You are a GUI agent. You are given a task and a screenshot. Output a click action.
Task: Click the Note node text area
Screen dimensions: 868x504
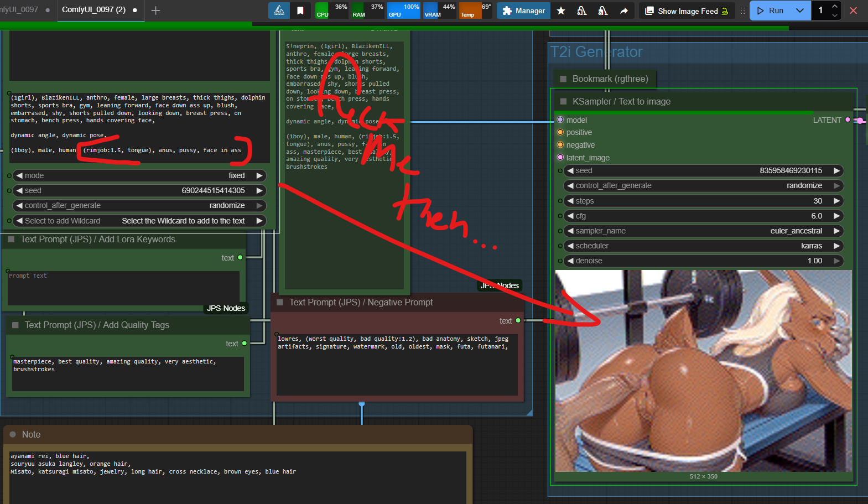click(238, 477)
